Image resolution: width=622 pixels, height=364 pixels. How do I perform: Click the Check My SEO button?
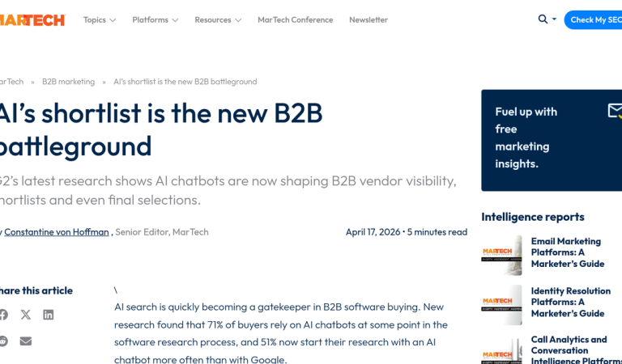[x=593, y=19]
